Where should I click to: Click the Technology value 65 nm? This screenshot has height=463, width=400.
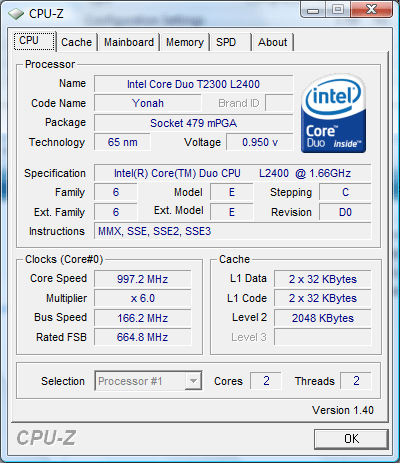coord(122,142)
